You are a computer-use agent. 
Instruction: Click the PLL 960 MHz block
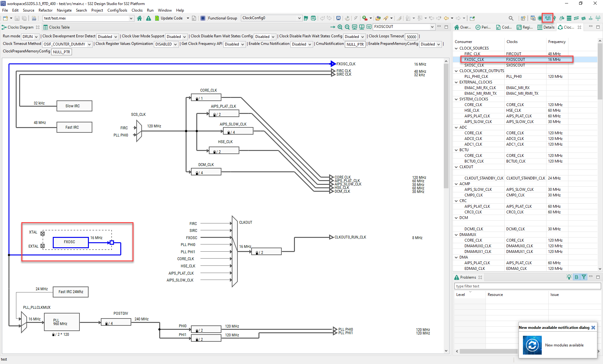pyautogui.click(x=62, y=322)
